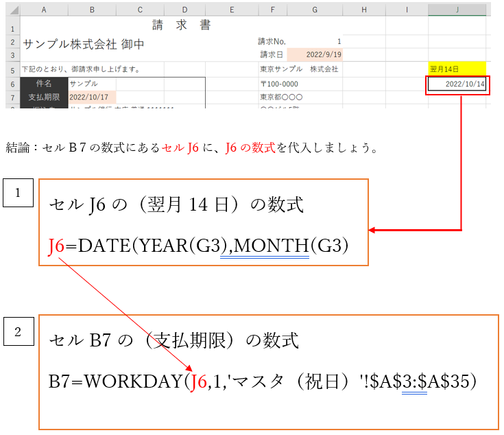Select column G header
Viewport: 504px width, 435px height.
tap(315, 10)
